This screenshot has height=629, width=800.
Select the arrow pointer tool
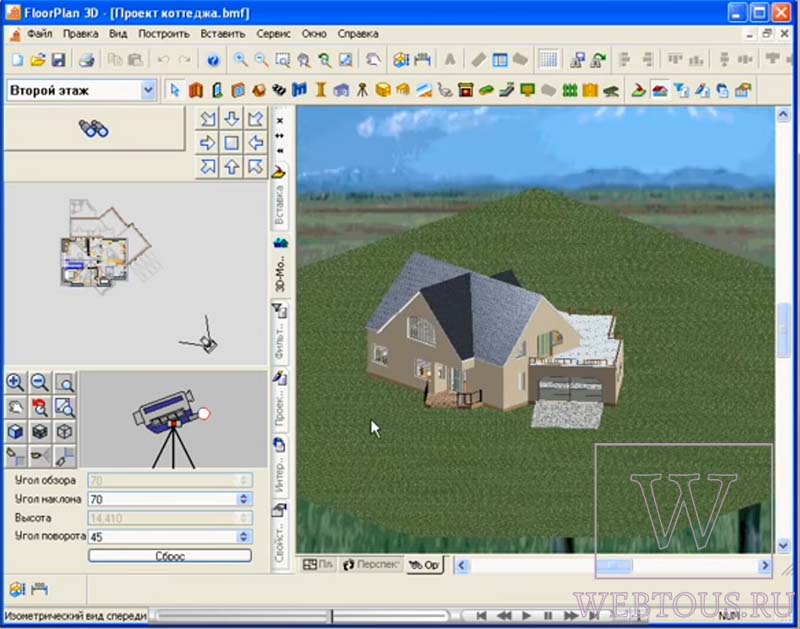point(174,90)
